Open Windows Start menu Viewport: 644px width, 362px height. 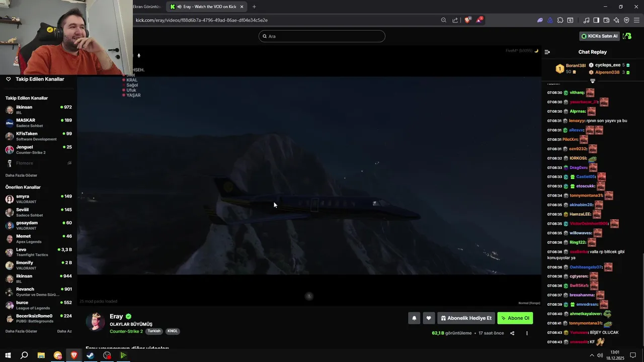point(8,355)
